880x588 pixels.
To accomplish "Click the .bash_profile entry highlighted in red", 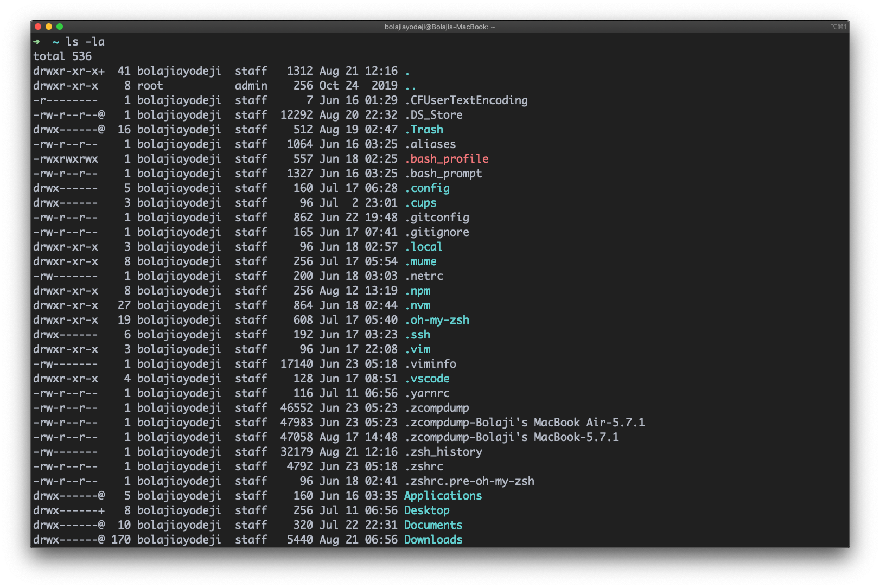I will point(447,158).
